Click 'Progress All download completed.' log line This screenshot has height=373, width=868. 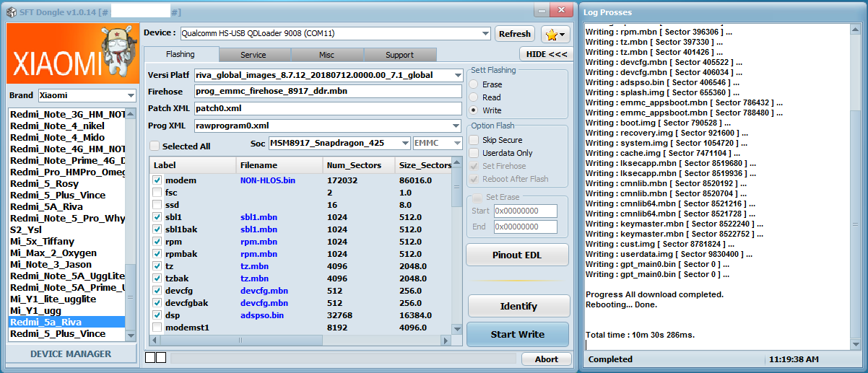click(x=654, y=294)
